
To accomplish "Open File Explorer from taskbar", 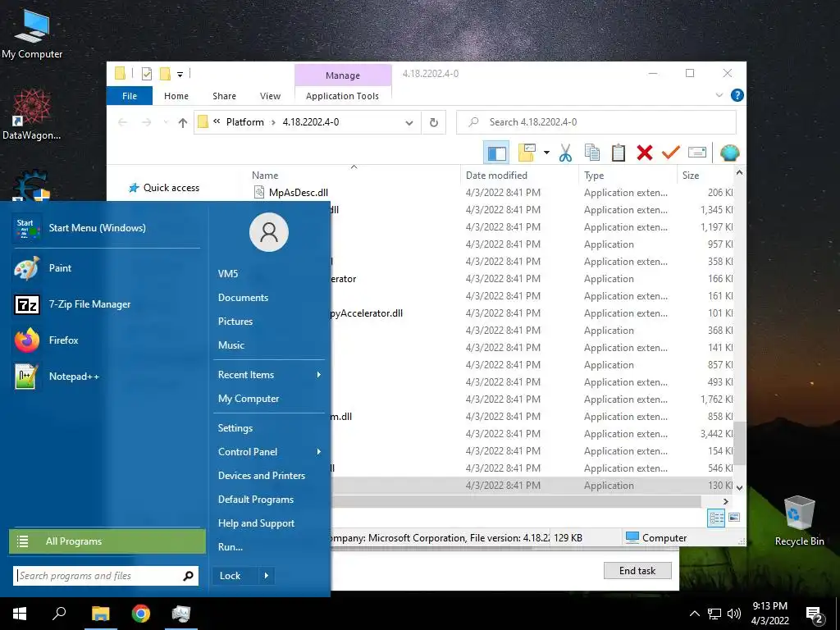I will (100, 614).
